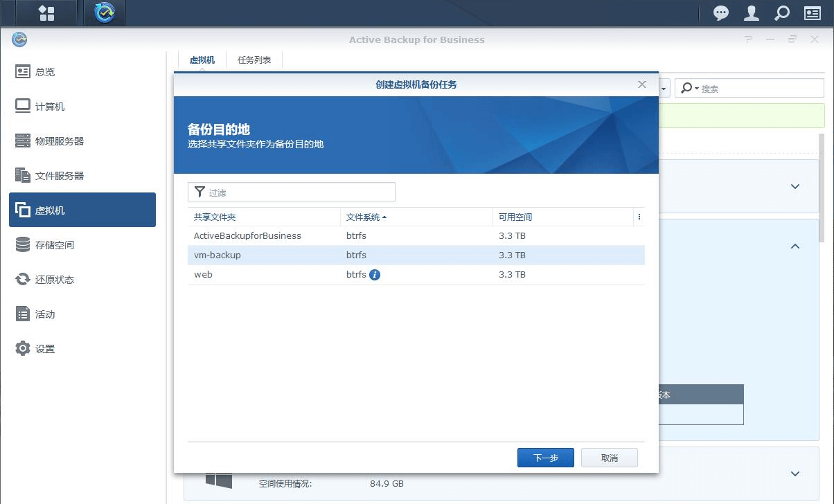Open the user account options icon
The width and height of the screenshot is (834, 504).
pos(752,13)
